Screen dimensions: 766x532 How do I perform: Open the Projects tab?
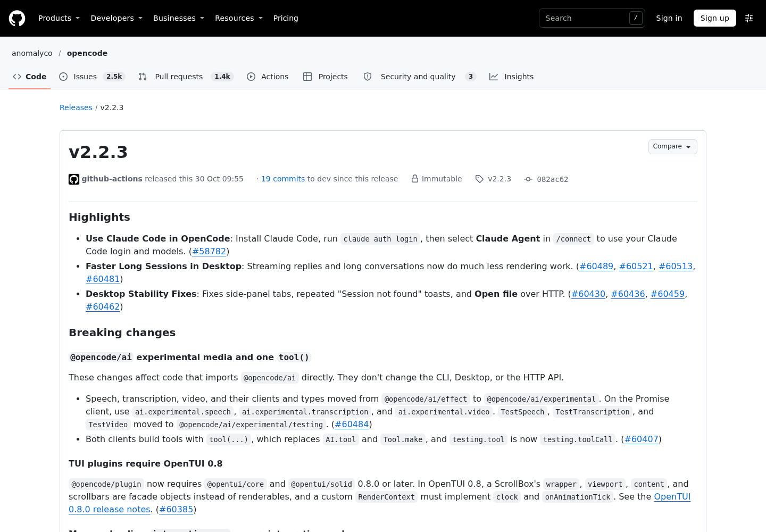[x=326, y=77]
